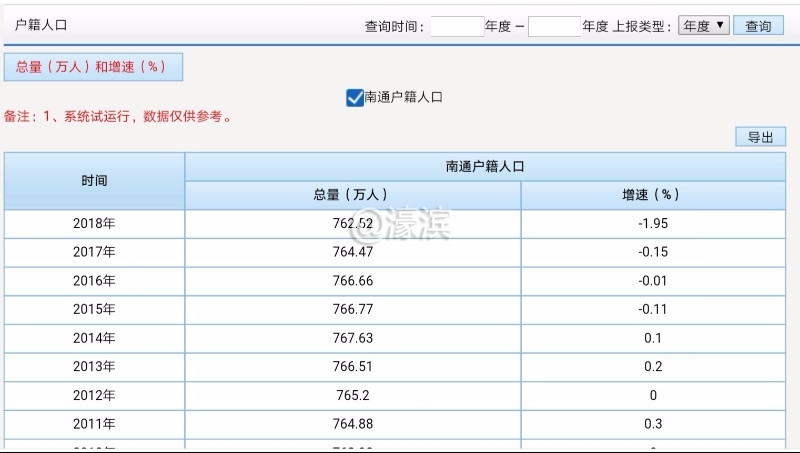This screenshot has width=800, height=453.
Task: Select the 2011年 row label
Action: [94, 424]
